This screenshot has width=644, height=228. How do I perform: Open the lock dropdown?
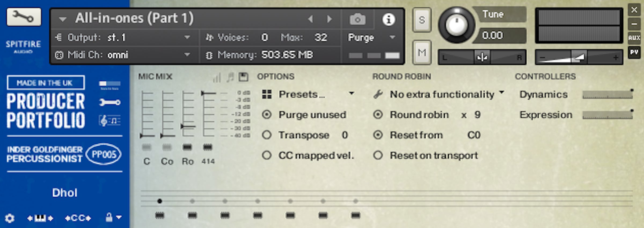tap(113, 217)
